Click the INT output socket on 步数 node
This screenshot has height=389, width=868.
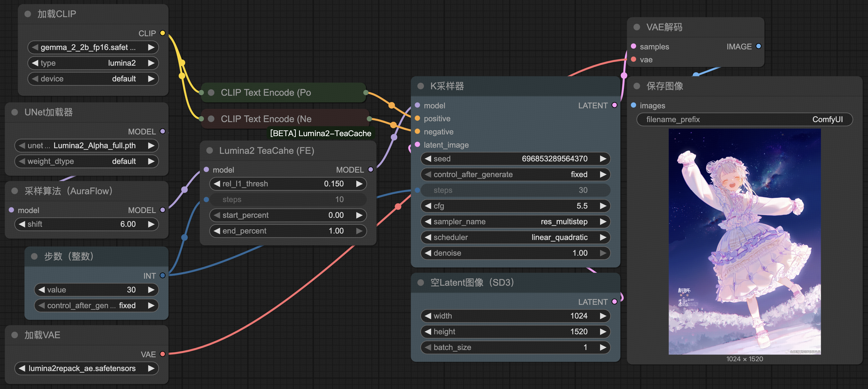(163, 275)
